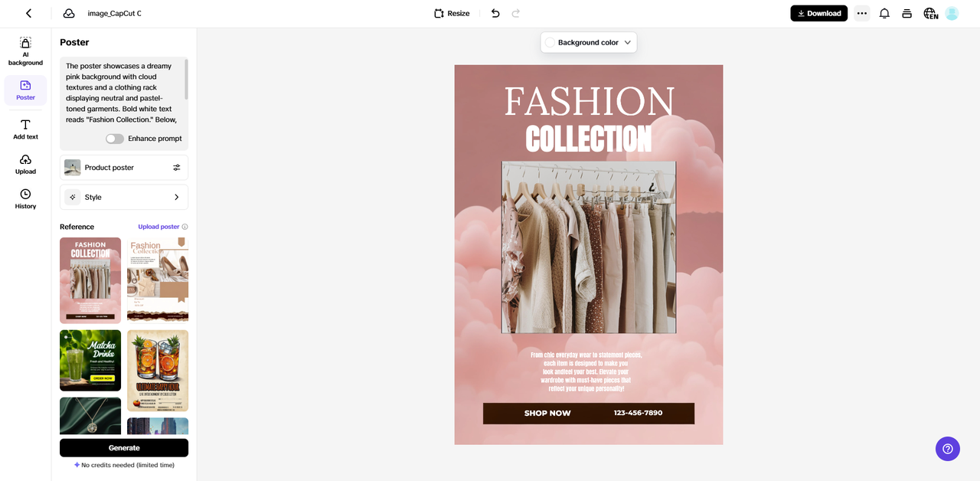Screen dimensions: 980x481
Task: Click the cloud save status icon
Action: [x=69, y=13]
